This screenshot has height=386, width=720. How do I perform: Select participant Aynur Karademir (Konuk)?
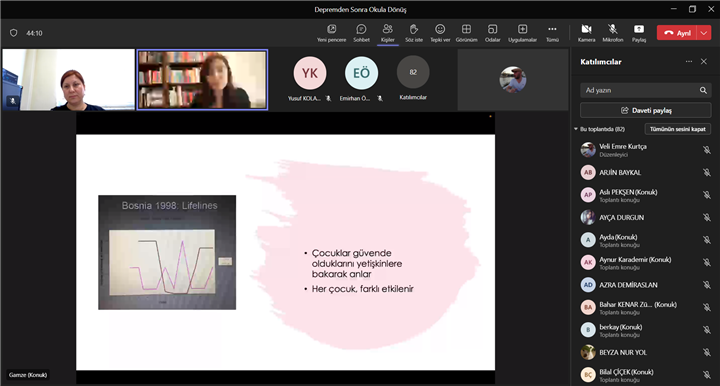tap(646, 263)
